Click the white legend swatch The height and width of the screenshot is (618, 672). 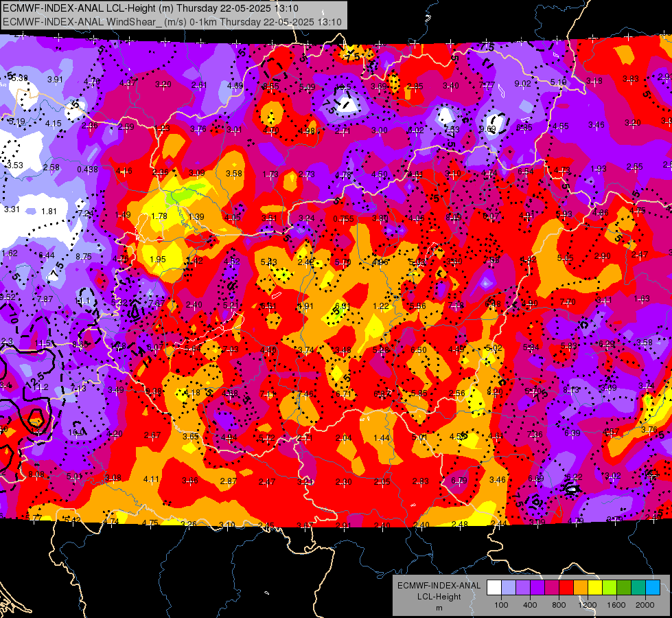[x=494, y=588]
